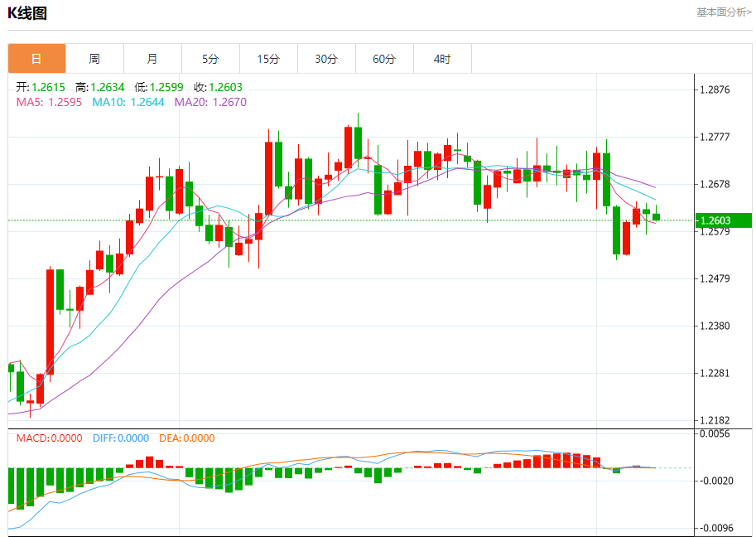Open the 月 monthly chart tab
756x537 pixels.
pos(152,59)
